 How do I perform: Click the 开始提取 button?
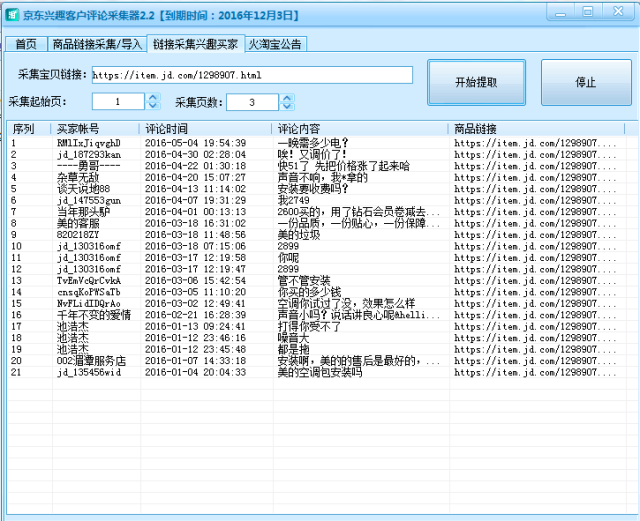[476, 82]
